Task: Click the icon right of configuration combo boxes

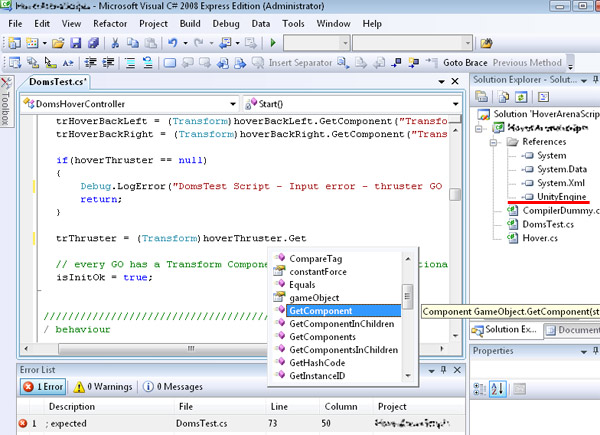Action: [486, 43]
